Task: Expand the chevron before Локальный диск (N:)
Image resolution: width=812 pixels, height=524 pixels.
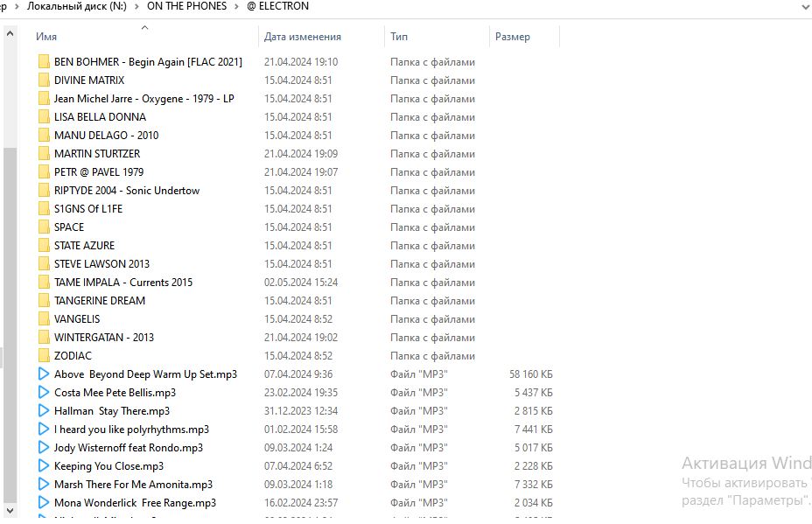Action: [x=17, y=7]
